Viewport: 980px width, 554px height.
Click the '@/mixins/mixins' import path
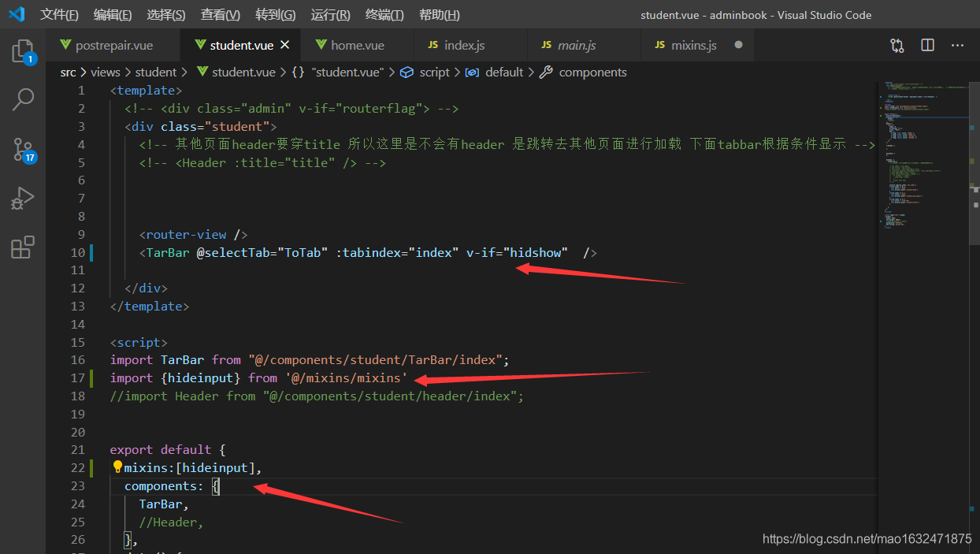[347, 378]
